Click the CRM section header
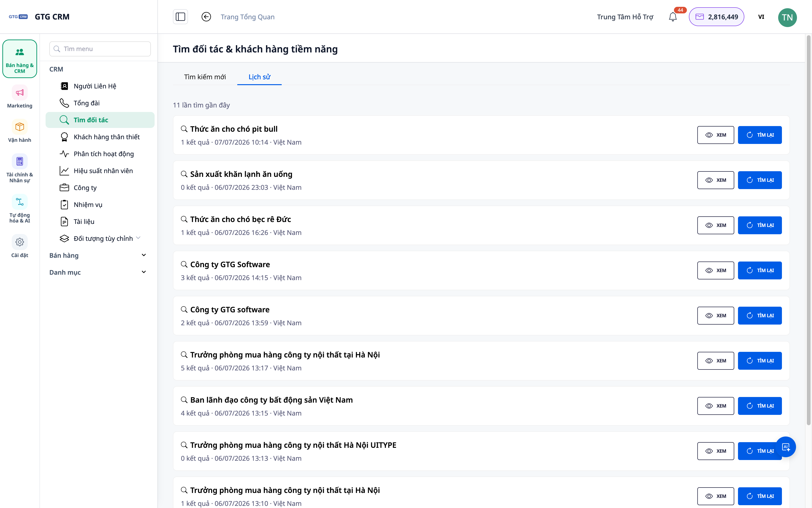812x508 pixels. [56, 69]
